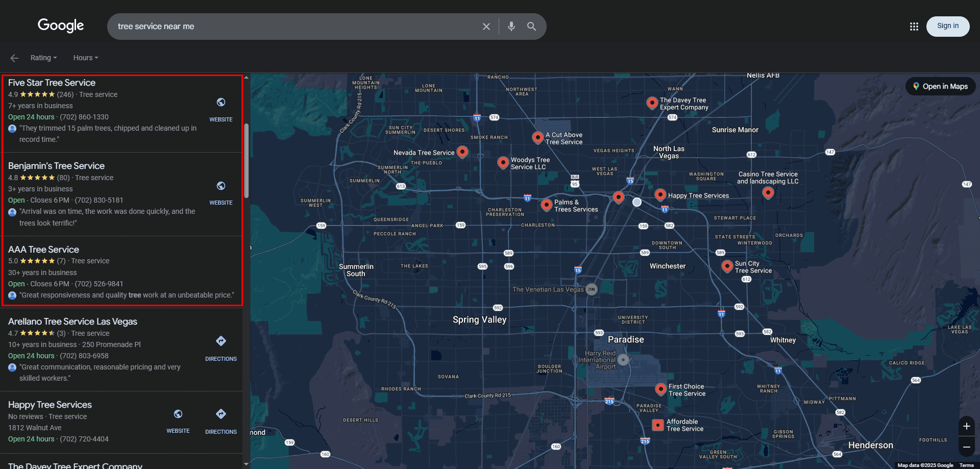The width and height of the screenshot is (980, 469).
Task: Clear the search box with X icon
Action: pyautogui.click(x=486, y=27)
